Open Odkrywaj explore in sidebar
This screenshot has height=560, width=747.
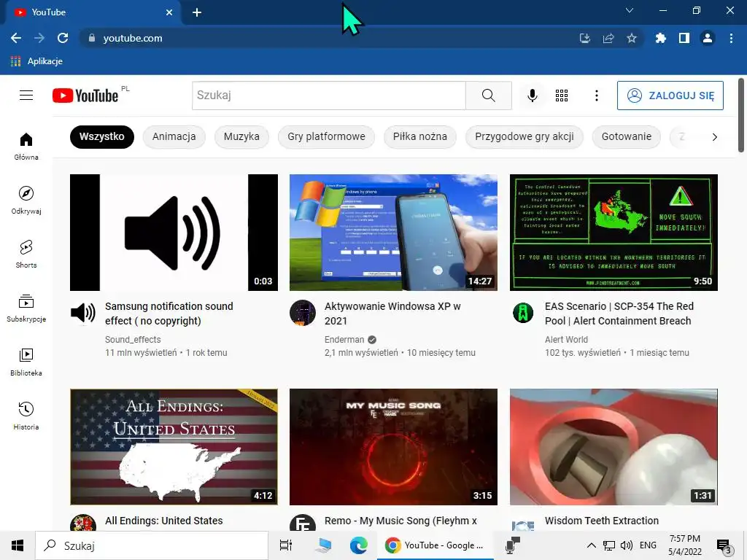tap(26, 201)
